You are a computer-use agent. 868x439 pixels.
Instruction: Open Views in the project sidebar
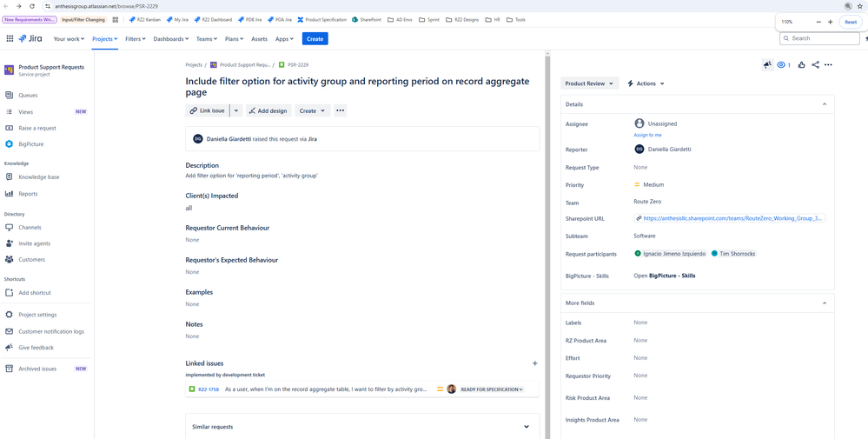(25, 112)
